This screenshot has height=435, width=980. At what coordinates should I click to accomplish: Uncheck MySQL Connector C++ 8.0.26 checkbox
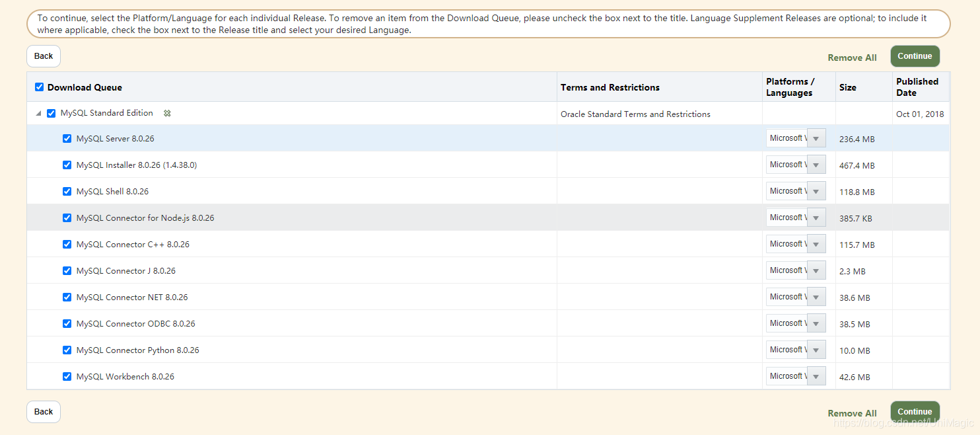pos(67,244)
